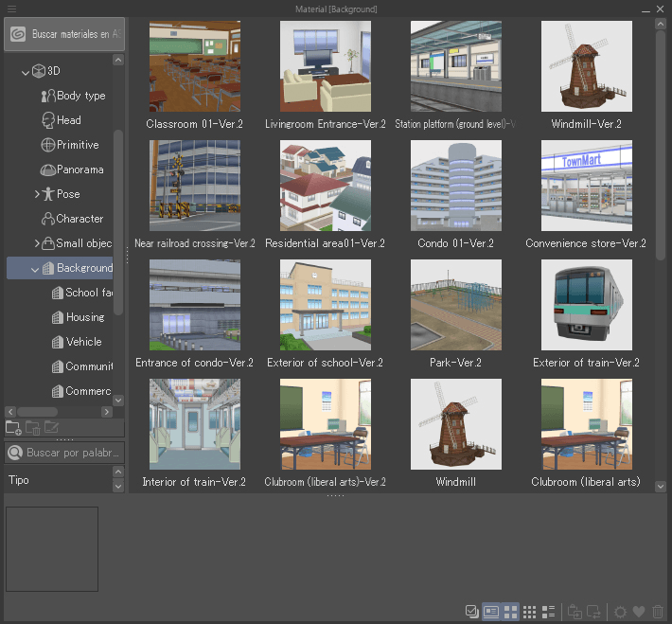
Task: Expand the Pose tree folder
Action: click(37, 194)
